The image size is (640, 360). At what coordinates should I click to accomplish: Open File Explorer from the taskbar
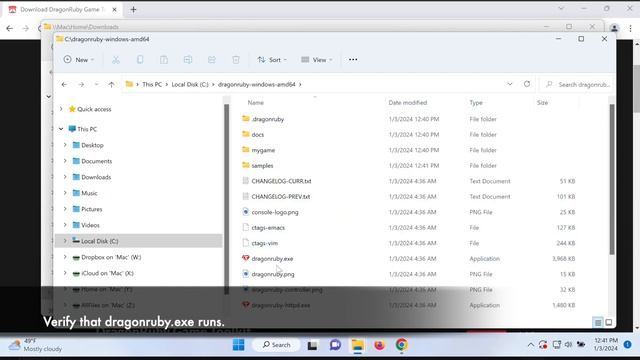(358, 345)
